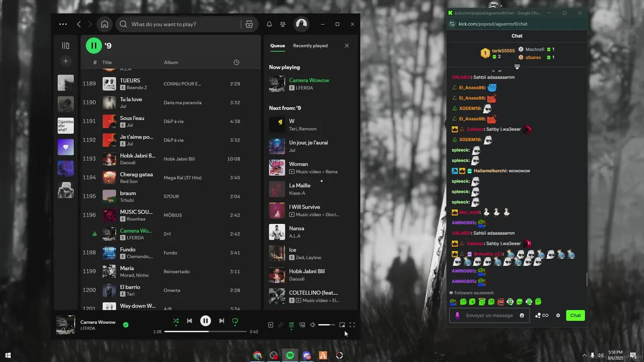Image resolution: width=644 pixels, height=362 pixels.
Task: Open Connect to a device icon
Action: coord(302,325)
